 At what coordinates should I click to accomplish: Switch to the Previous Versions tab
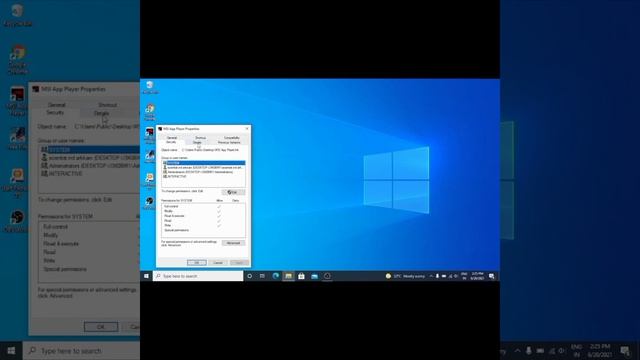coord(229,142)
